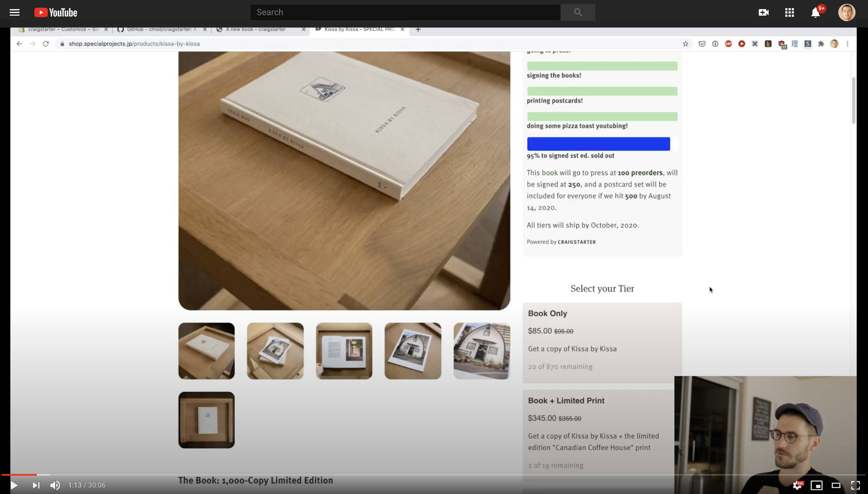Click inside the YouTube search field
Image resolution: width=868 pixels, height=494 pixels.
pos(404,12)
